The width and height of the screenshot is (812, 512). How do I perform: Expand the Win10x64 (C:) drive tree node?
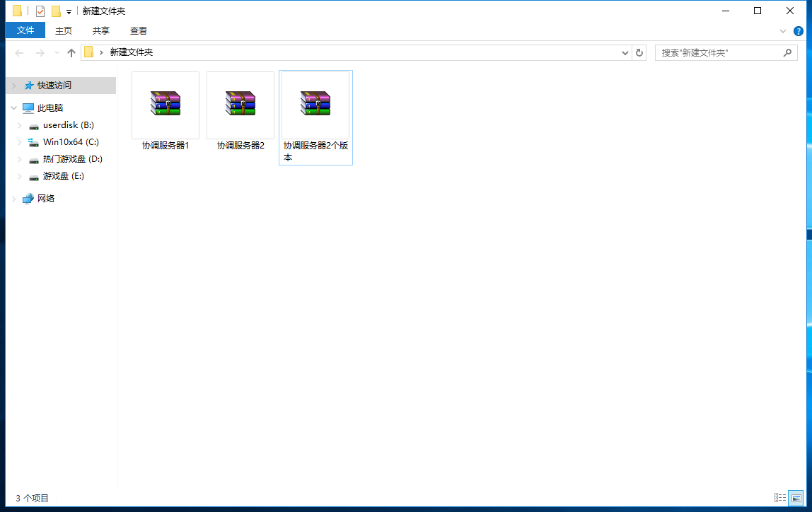[20, 142]
